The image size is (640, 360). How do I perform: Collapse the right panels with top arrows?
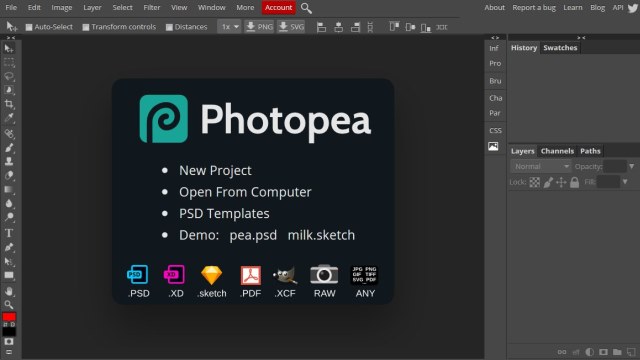[x=581, y=38]
